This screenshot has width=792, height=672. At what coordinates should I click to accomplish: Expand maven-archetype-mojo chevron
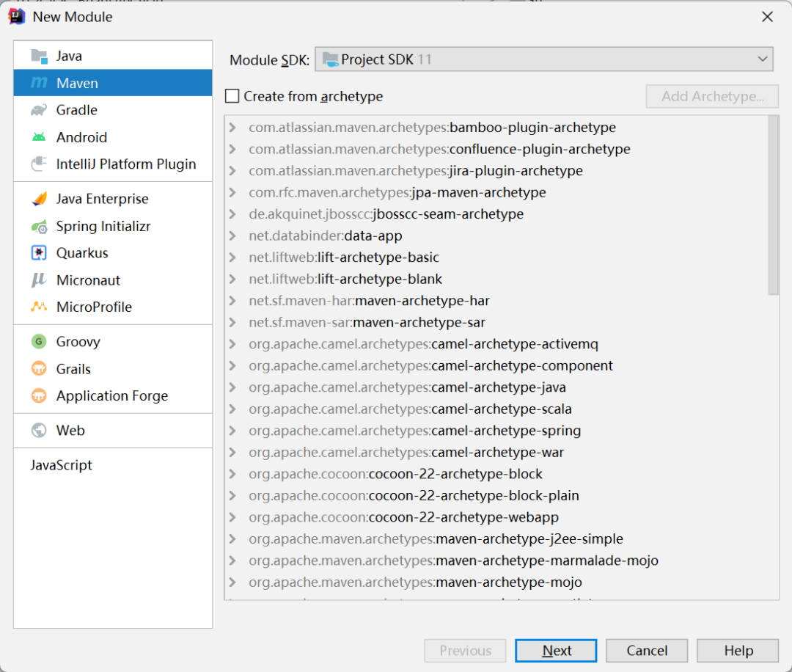click(x=233, y=582)
